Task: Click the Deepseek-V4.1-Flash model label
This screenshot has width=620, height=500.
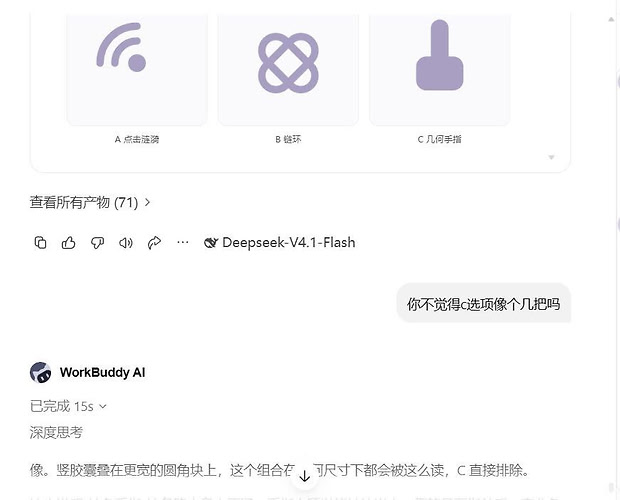Action: [289, 242]
